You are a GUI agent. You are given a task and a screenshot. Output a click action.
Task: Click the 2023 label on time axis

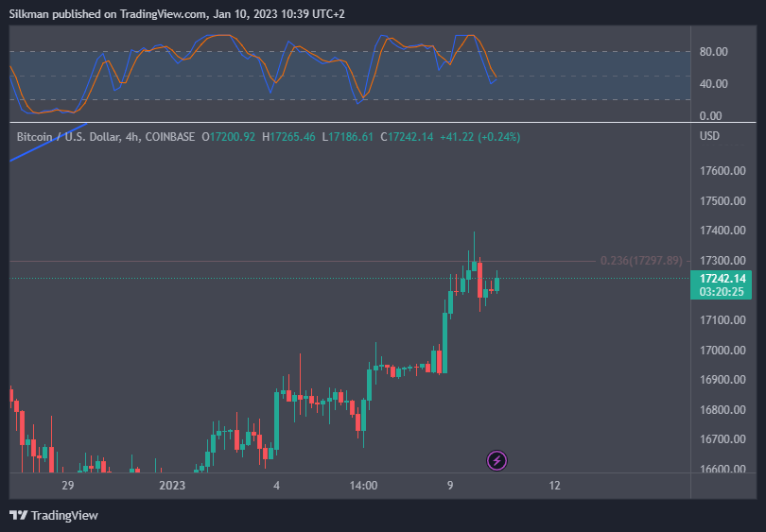172,486
